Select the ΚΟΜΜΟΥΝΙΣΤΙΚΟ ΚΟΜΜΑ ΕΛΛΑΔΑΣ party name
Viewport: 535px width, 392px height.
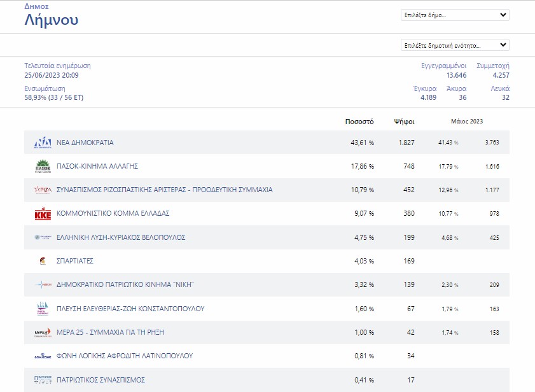[x=113, y=214]
